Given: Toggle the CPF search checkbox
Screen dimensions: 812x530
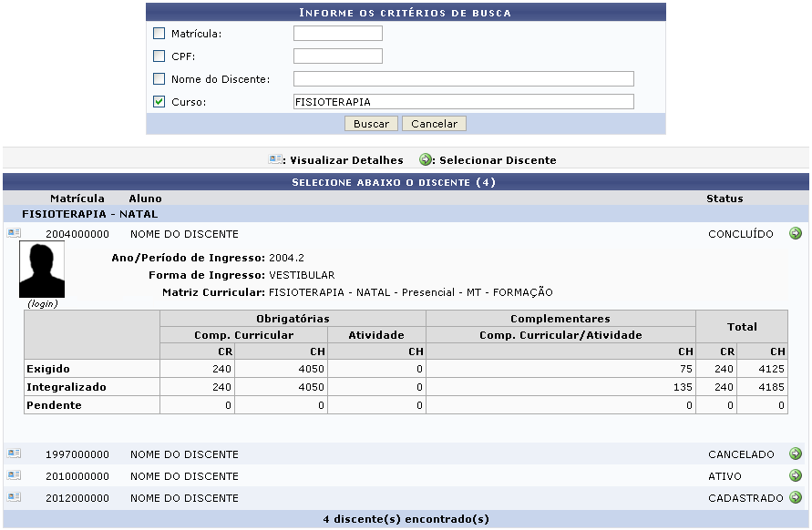Looking at the screenshot, I should 159,56.
